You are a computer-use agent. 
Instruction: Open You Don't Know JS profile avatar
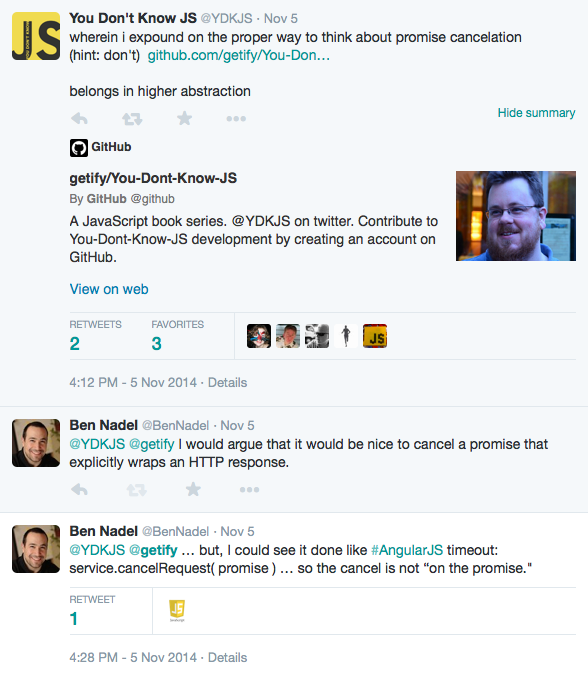pyautogui.click(x=36, y=36)
